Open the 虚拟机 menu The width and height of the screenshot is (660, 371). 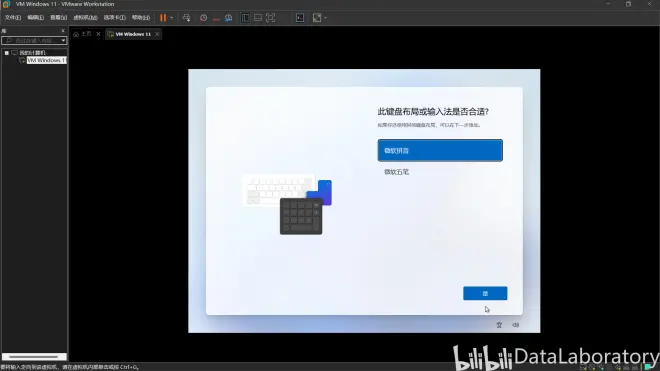tap(85, 18)
